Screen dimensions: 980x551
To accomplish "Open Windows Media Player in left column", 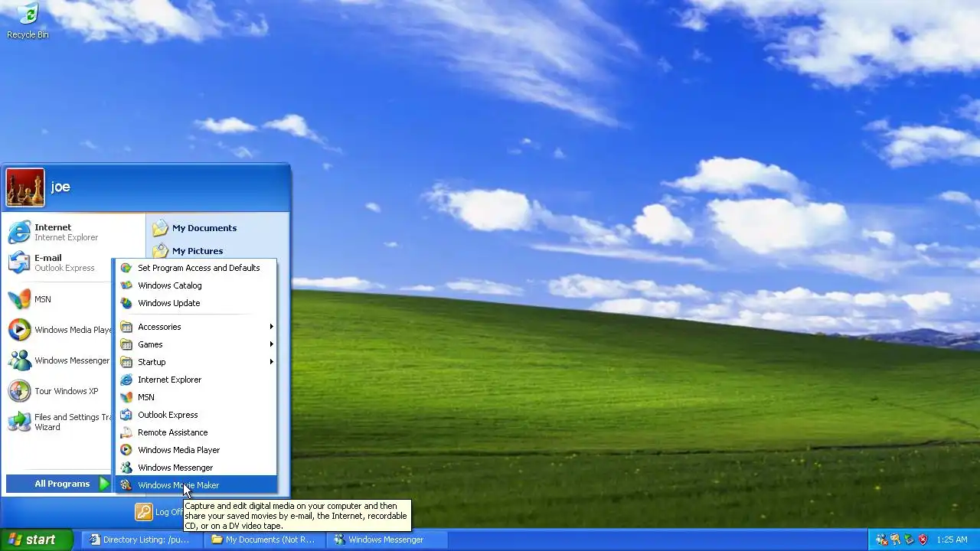I will click(59, 330).
